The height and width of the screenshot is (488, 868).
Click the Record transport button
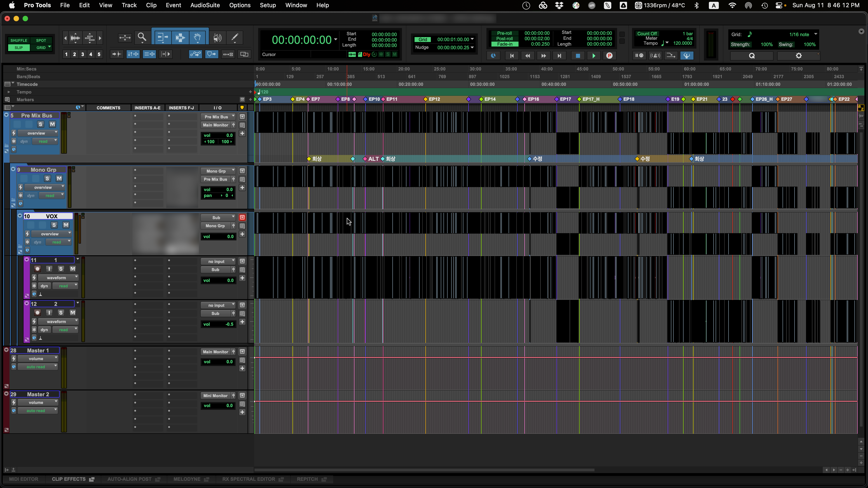[609, 56]
